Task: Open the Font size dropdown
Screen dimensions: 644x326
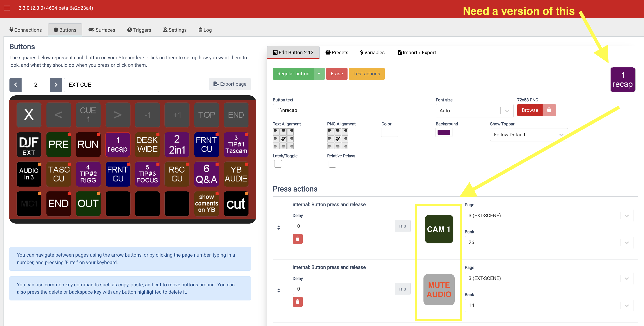Action: click(474, 110)
